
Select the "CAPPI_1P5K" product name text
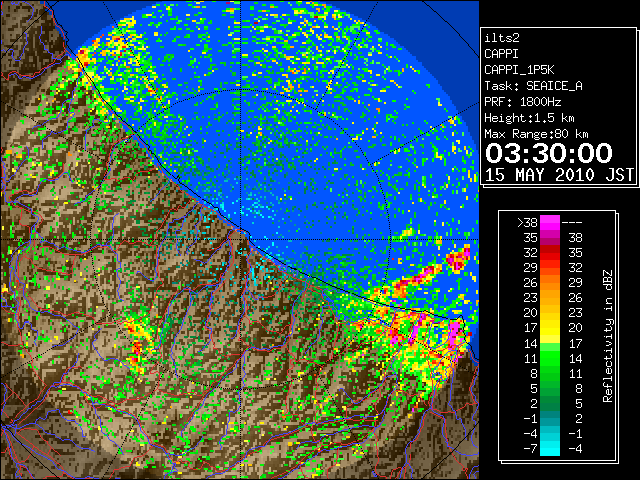tap(519, 70)
